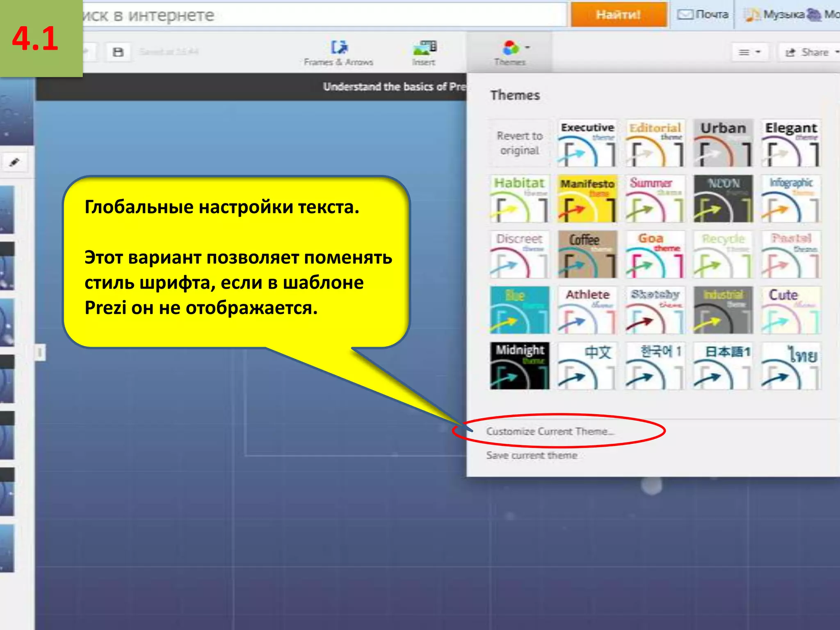This screenshot has width=840, height=630.
Task: Apply the Manifesto theme
Action: tap(587, 199)
